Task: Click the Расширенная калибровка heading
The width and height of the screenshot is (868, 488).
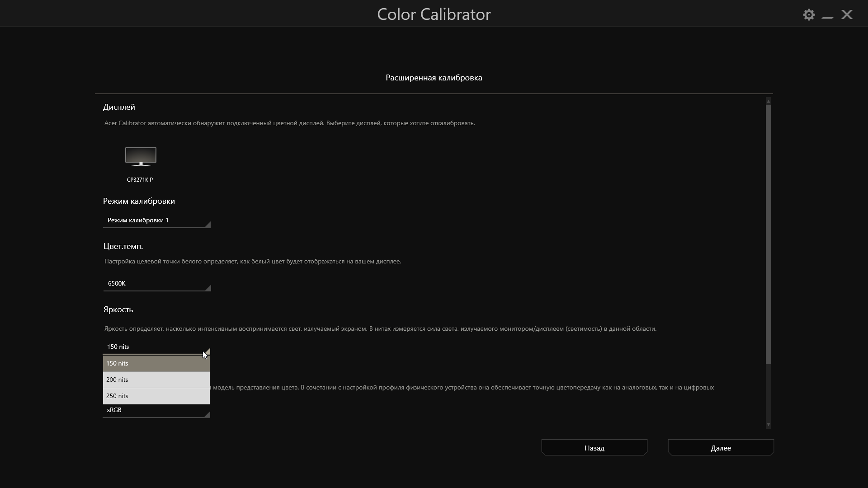Action: coord(434,78)
